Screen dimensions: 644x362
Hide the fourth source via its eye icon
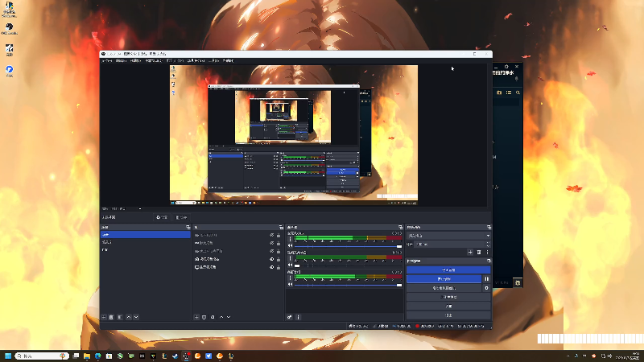pos(271,259)
